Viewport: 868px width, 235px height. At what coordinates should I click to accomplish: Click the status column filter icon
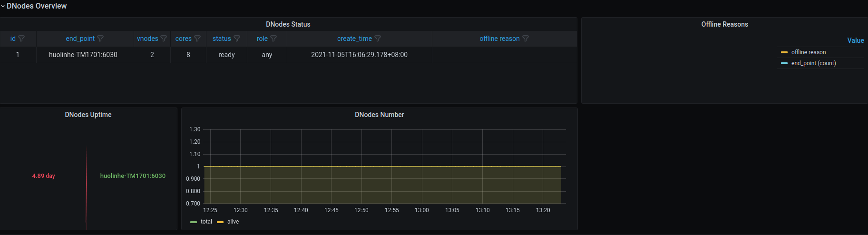coord(237,39)
